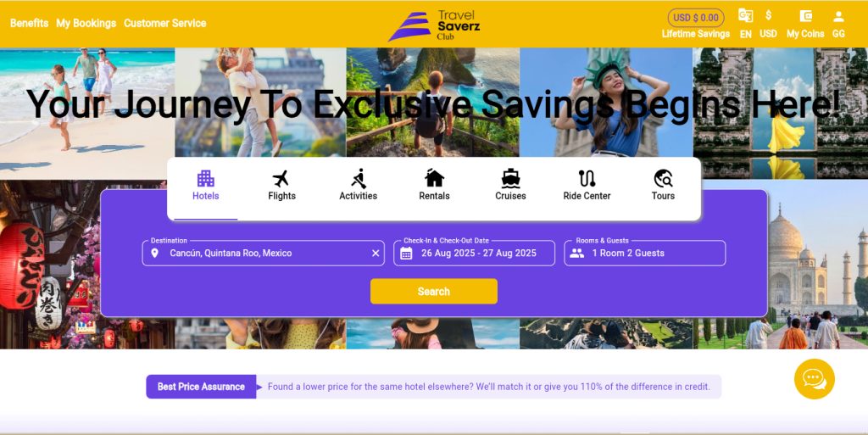Viewport: 868px width, 435px height.
Task: Go to My Bookings
Action: [86, 23]
